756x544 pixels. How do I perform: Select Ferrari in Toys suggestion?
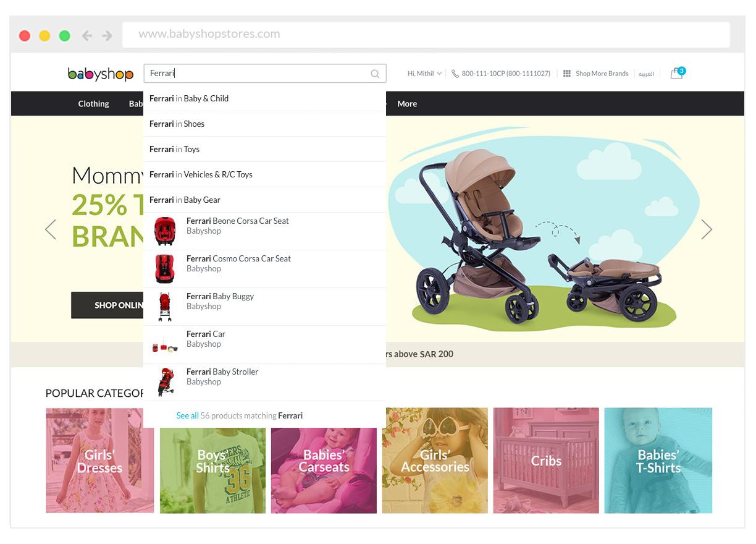pos(264,149)
